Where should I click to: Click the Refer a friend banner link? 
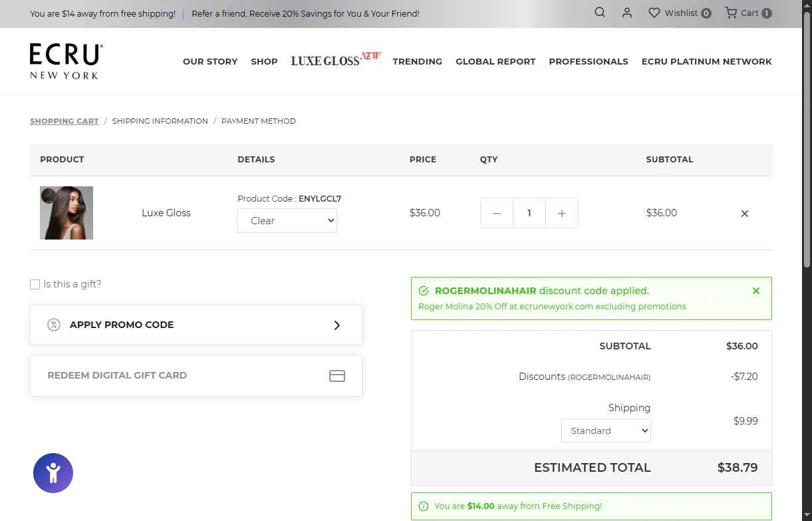pos(305,13)
